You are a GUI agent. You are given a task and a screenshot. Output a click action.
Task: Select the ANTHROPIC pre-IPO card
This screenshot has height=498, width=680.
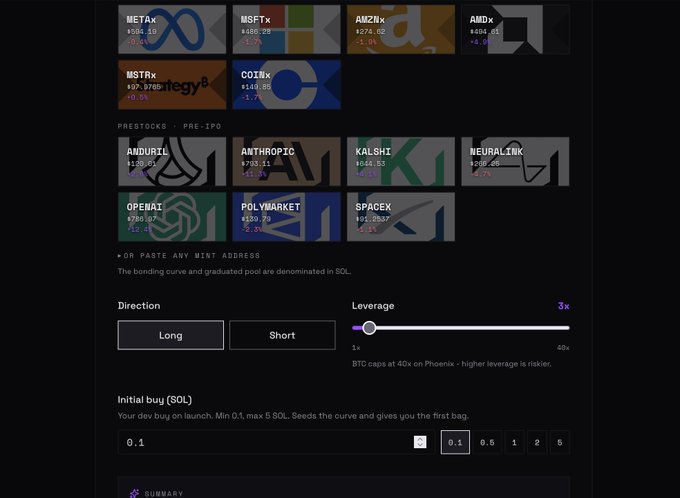click(287, 161)
